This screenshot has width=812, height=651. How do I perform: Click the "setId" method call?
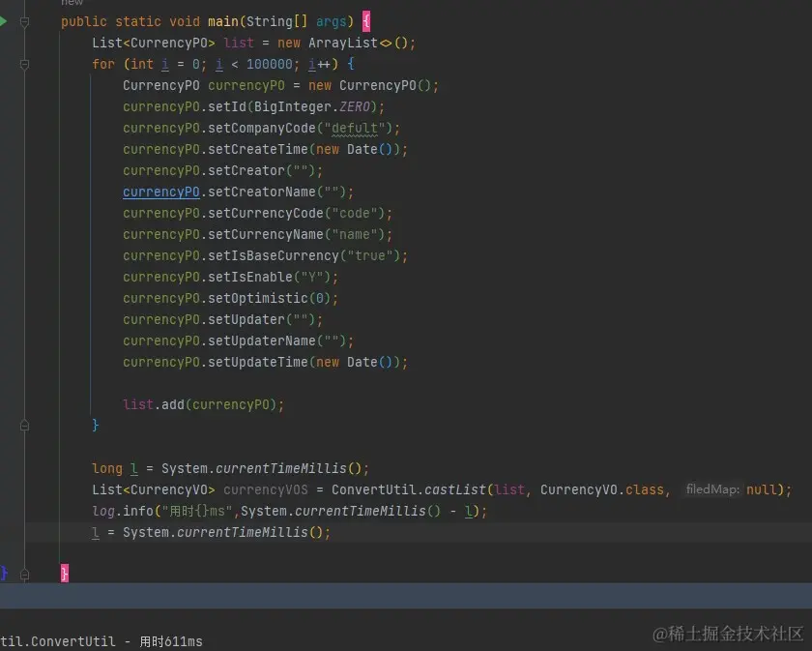tap(227, 106)
